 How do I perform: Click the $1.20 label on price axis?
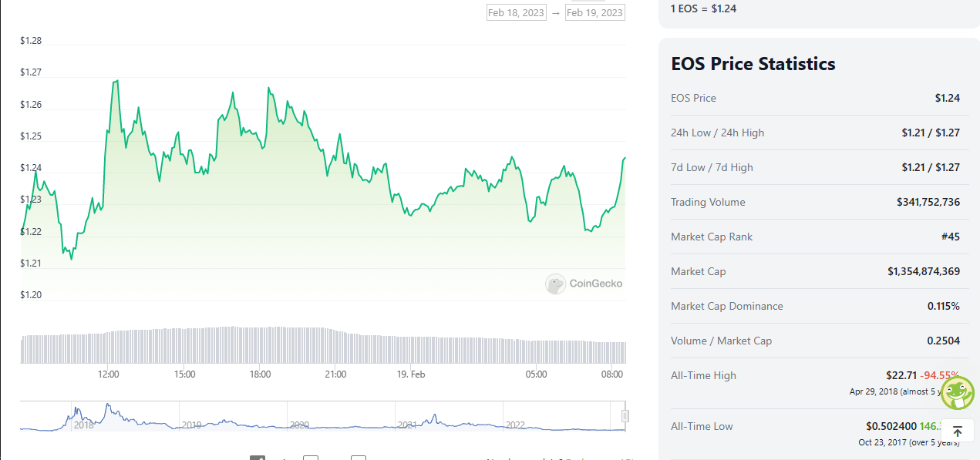pyautogui.click(x=31, y=295)
